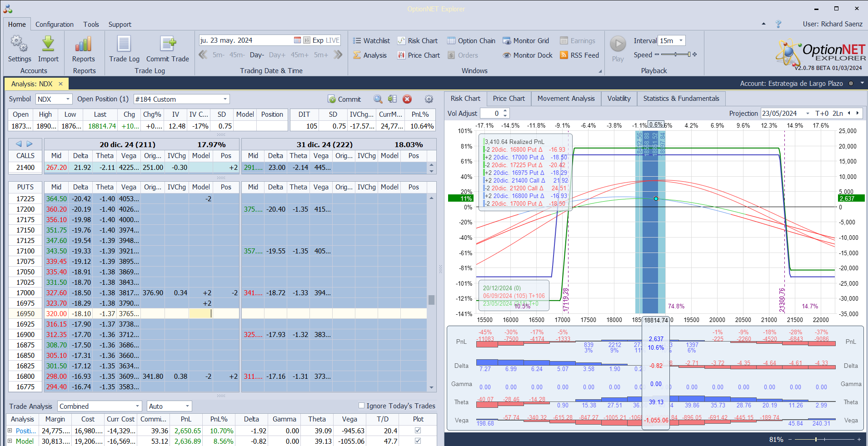This screenshot has width=868, height=446.
Task: Toggle the 2Ln projection lines option
Action: 838,114
